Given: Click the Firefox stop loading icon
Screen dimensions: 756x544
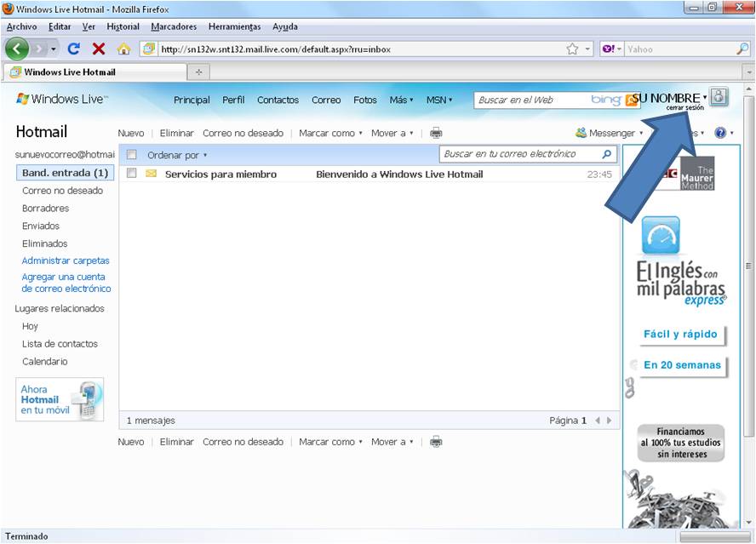Looking at the screenshot, I should click(99, 49).
